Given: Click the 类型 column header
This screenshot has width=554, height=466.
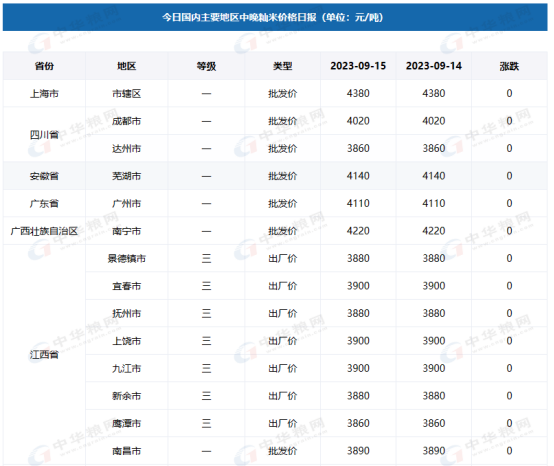Looking at the screenshot, I should point(282,66).
